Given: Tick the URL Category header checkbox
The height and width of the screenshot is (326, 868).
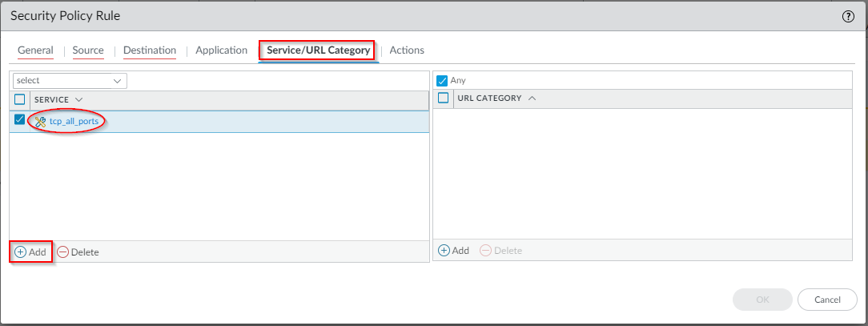Looking at the screenshot, I should [443, 99].
